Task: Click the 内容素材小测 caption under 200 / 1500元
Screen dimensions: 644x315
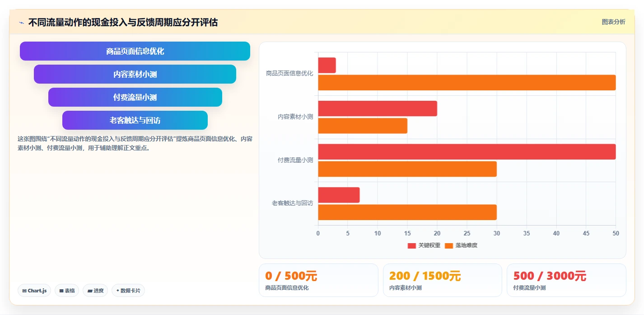Action: point(406,288)
